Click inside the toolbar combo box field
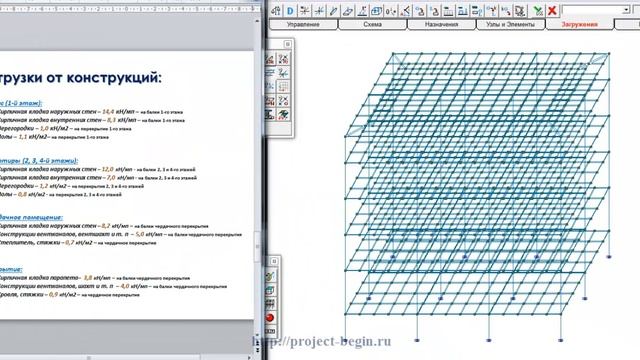 pos(592,10)
